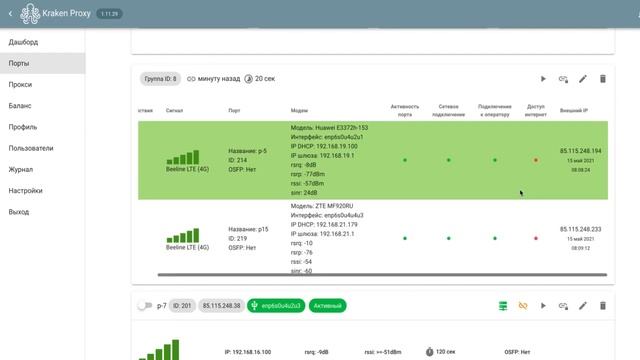The width and height of the screenshot is (640, 360).
Task: Click the 85.115.248.38 IP chip
Action: click(221, 306)
